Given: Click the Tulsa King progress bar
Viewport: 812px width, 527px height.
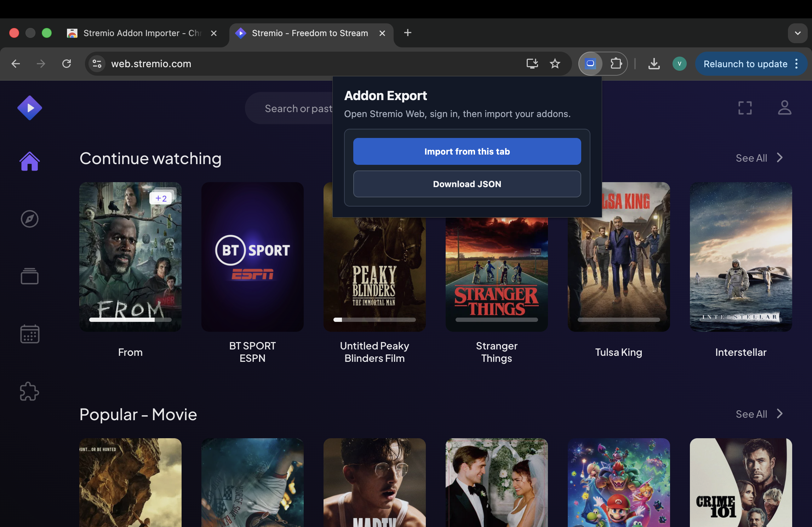Looking at the screenshot, I should 619,320.
